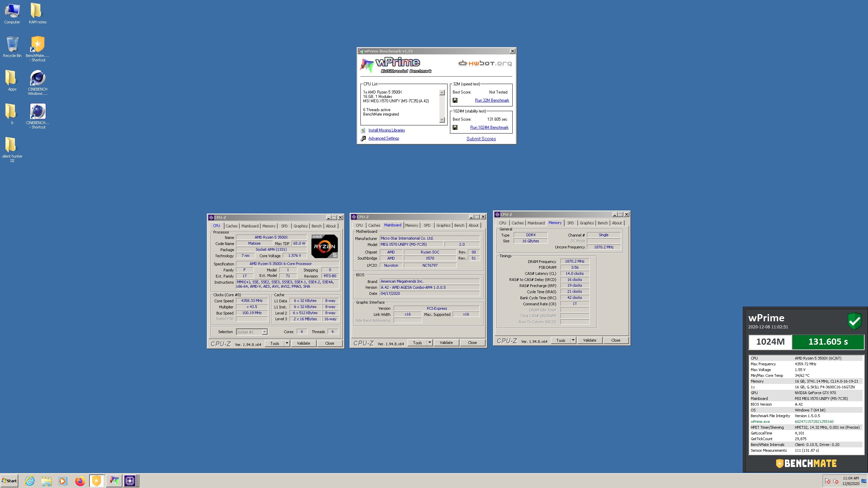Click the save icon beside Run 32M Benchmark
The image size is (868, 488).
point(455,100)
